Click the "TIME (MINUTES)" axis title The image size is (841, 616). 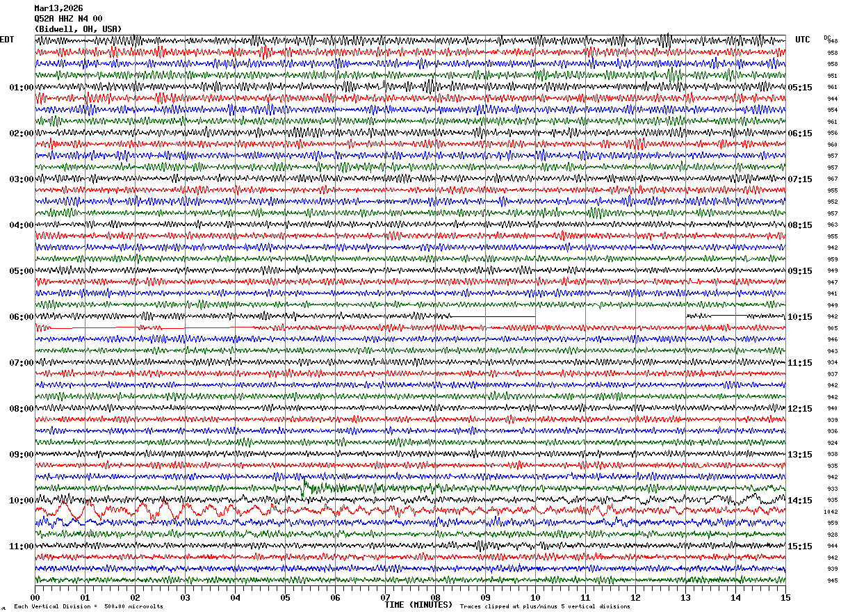coord(418,605)
